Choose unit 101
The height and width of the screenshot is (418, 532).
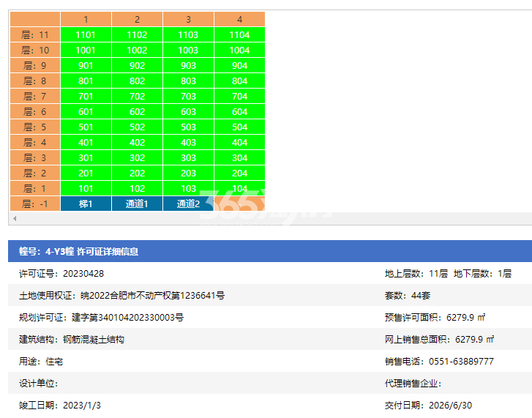pyautogui.click(x=86, y=189)
